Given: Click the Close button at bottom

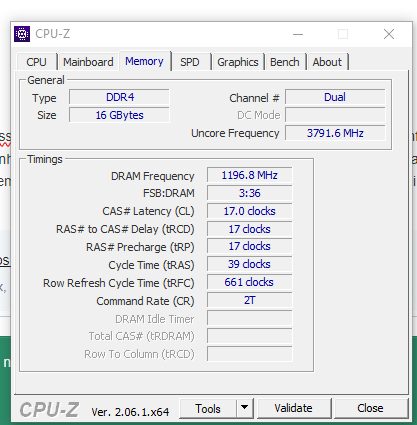Looking at the screenshot, I should click(370, 408).
